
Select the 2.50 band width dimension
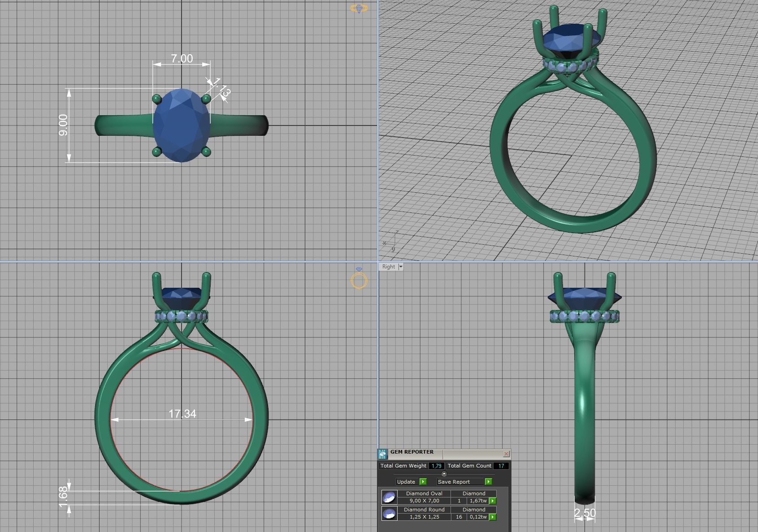point(585,513)
